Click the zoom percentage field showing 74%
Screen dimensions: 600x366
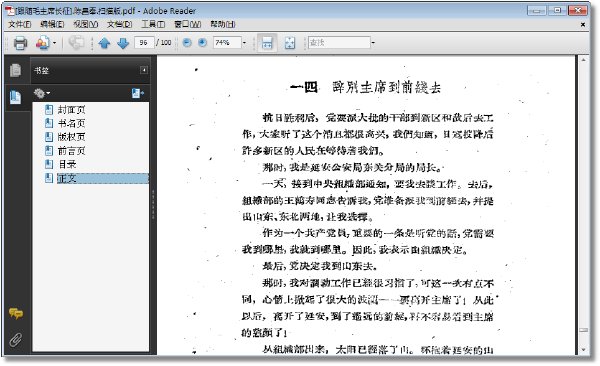(x=227, y=43)
